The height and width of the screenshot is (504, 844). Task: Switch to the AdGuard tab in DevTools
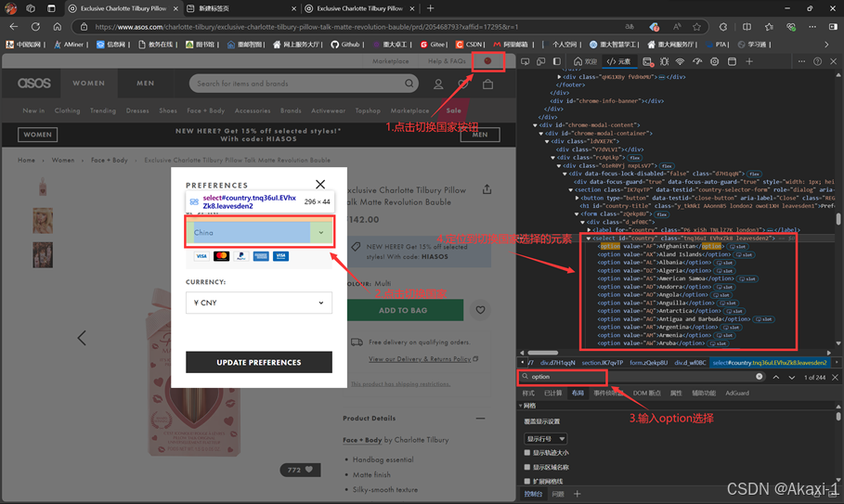[x=737, y=393]
